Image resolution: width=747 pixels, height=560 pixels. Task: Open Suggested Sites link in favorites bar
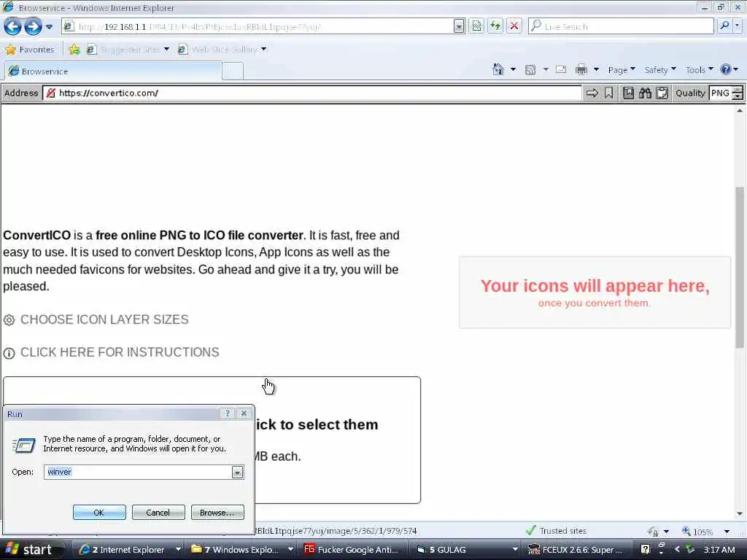[128, 50]
